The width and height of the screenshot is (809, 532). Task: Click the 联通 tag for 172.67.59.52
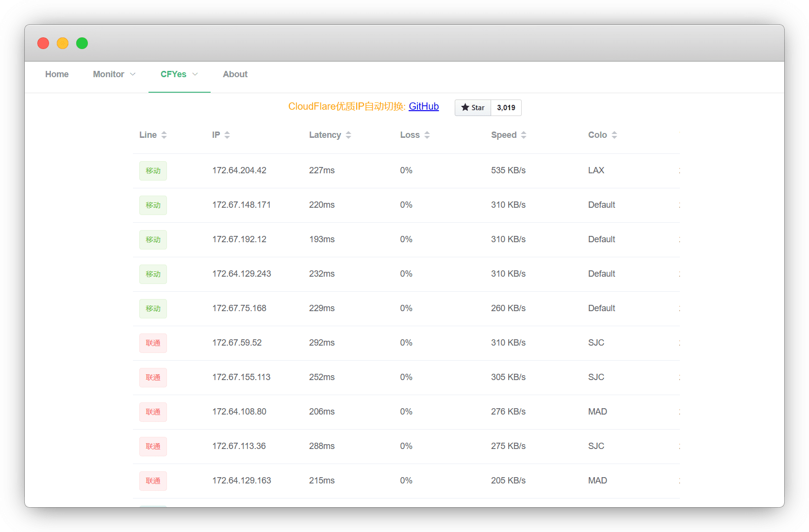tap(153, 343)
